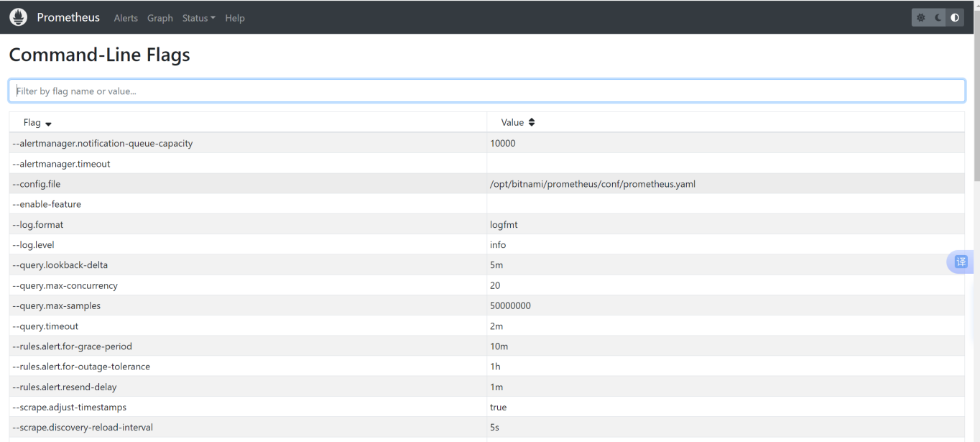This screenshot has height=442, width=980.
Task: Click the Prometheus flame logo icon
Action: pos(18,17)
